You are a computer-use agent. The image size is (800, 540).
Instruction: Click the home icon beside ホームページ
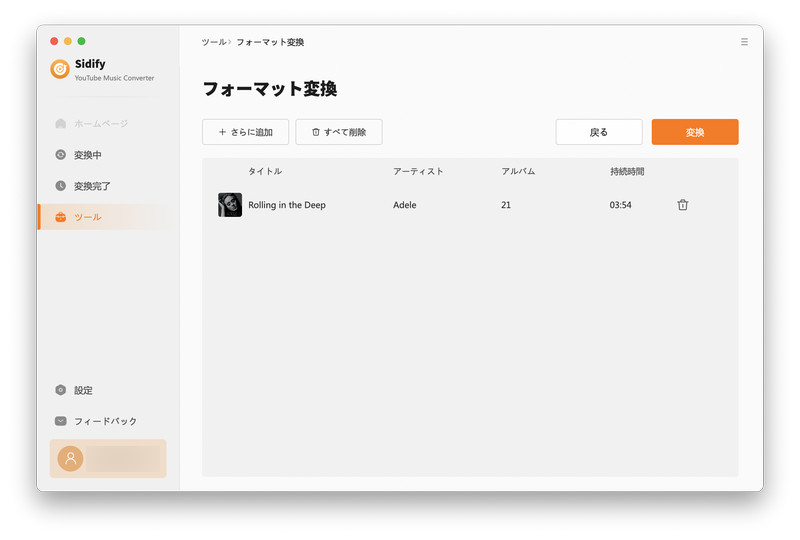coord(61,124)
